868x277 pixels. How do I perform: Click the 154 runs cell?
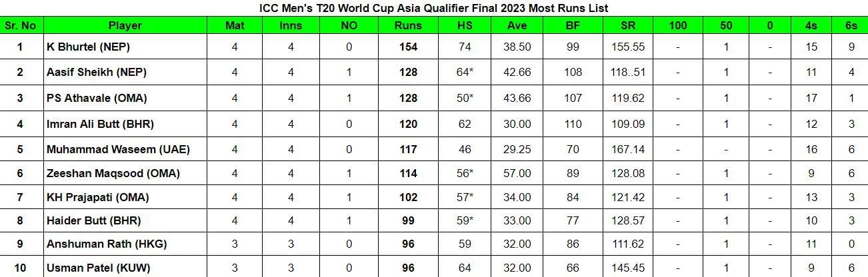point(408,47)
